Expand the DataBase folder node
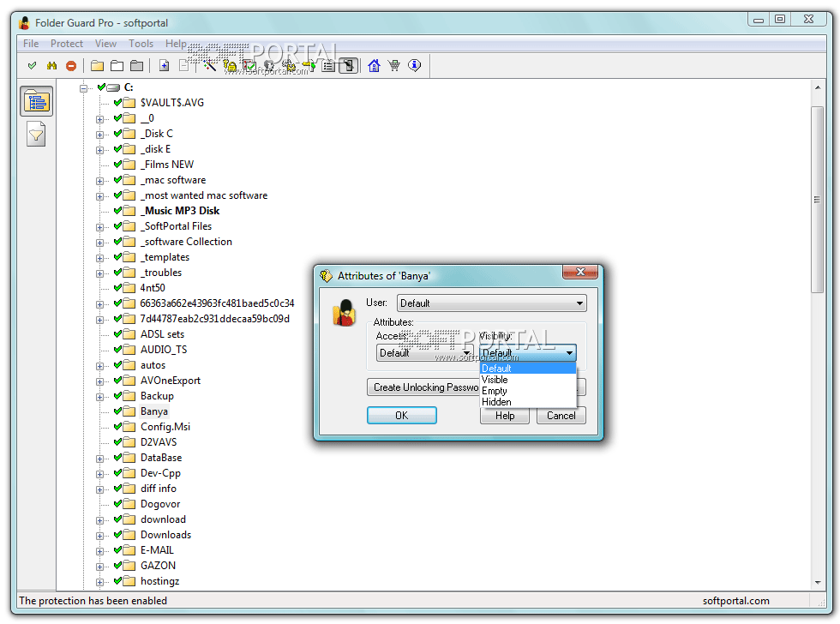This screenshot has height=624, width=840. pos(99,459)
